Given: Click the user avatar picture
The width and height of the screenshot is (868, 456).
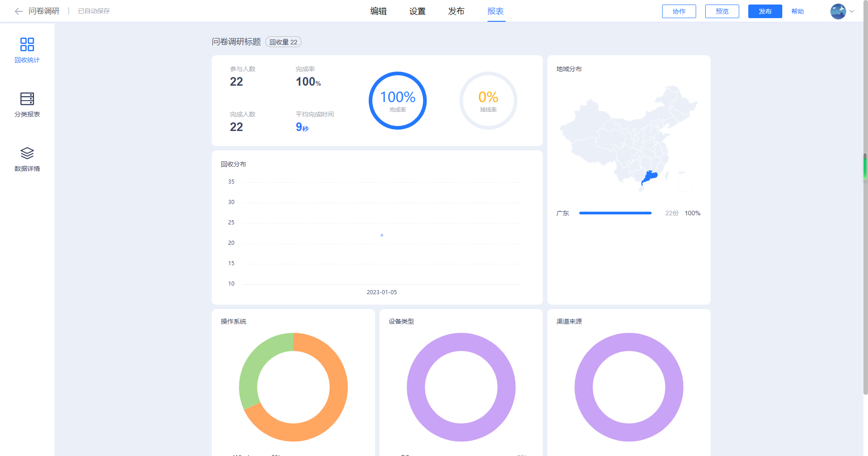Looking at the screenshot, I should point(838,11).
